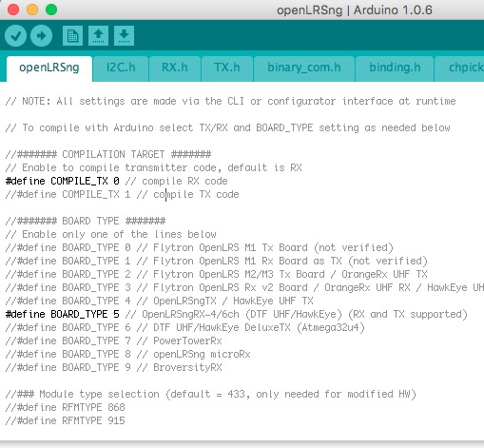Open the RX.h tab
This screenshot has height=448, width=484.
tap(175, 68)
